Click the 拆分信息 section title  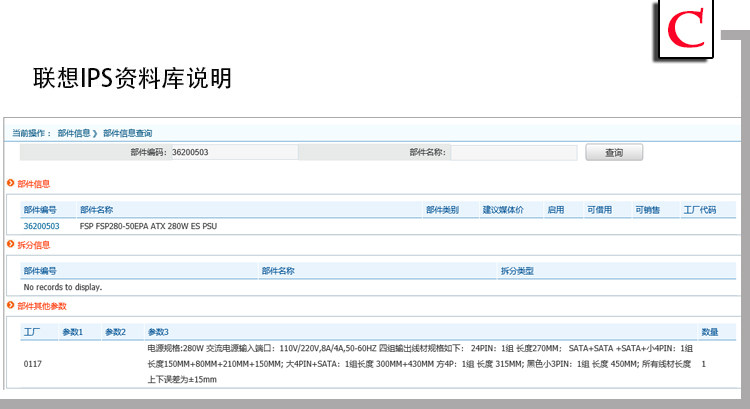[33, 245]
